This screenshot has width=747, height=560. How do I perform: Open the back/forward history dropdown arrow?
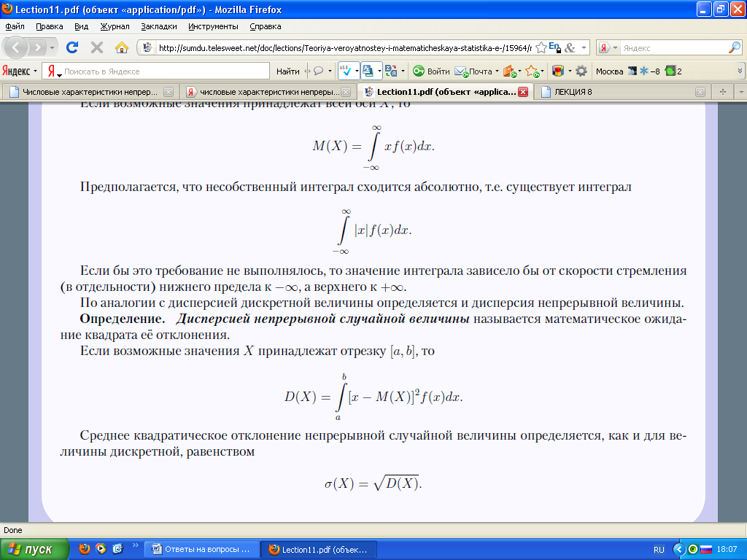tap(52, 47)
